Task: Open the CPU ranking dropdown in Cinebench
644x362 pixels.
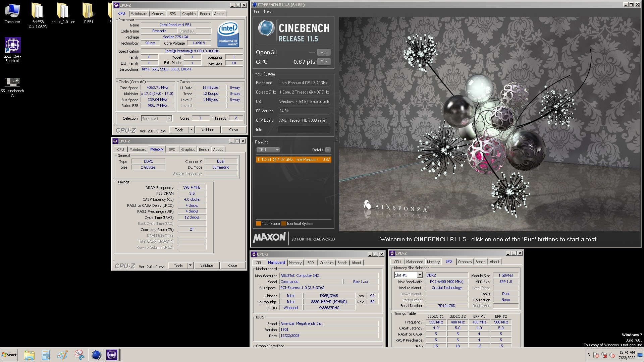Action: pos(268,150)
